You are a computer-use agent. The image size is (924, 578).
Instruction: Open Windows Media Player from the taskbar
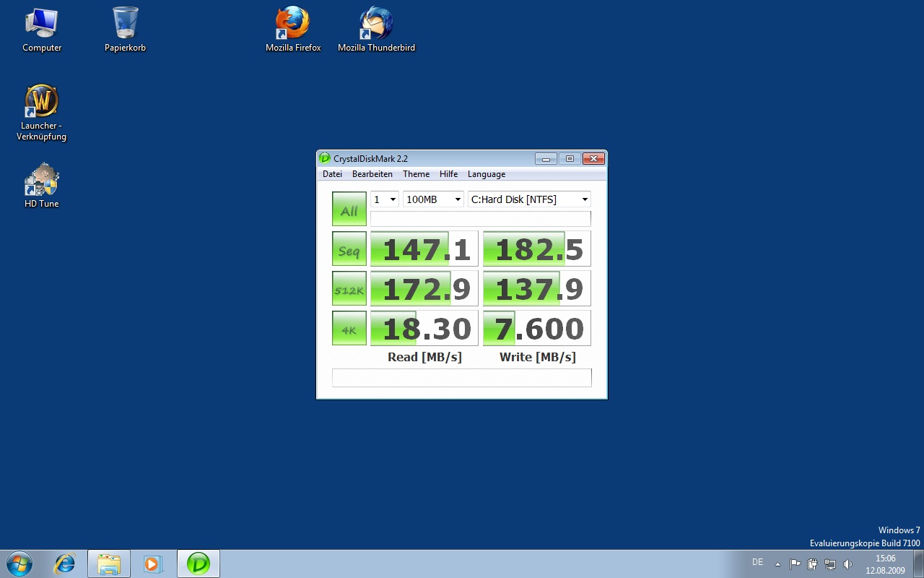point(153,564)
